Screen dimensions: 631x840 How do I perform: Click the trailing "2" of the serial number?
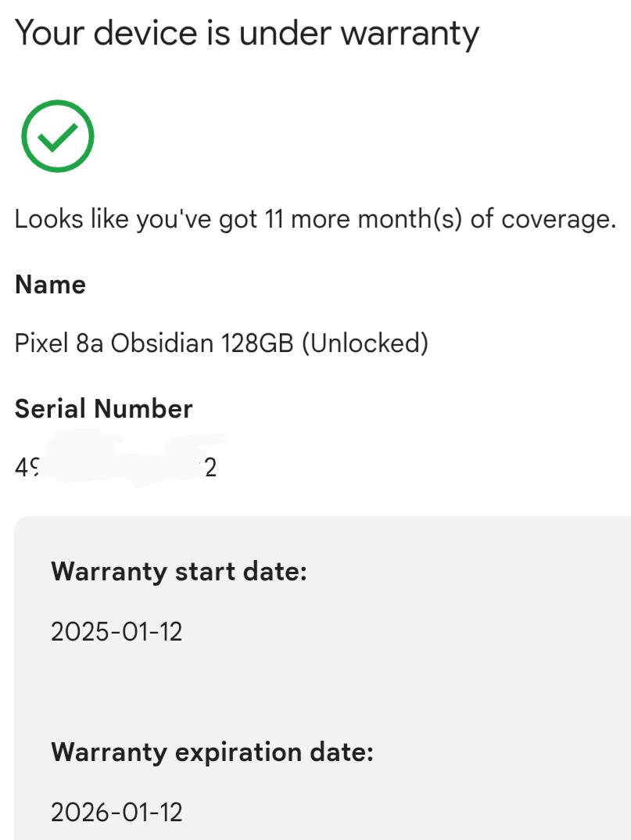tap(210, 468)
